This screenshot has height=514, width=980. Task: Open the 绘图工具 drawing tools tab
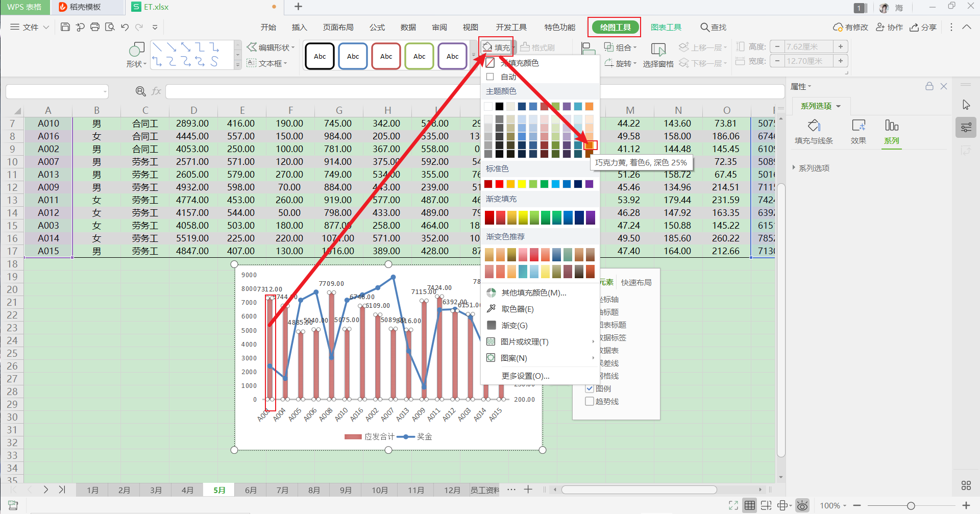(615, 27)
